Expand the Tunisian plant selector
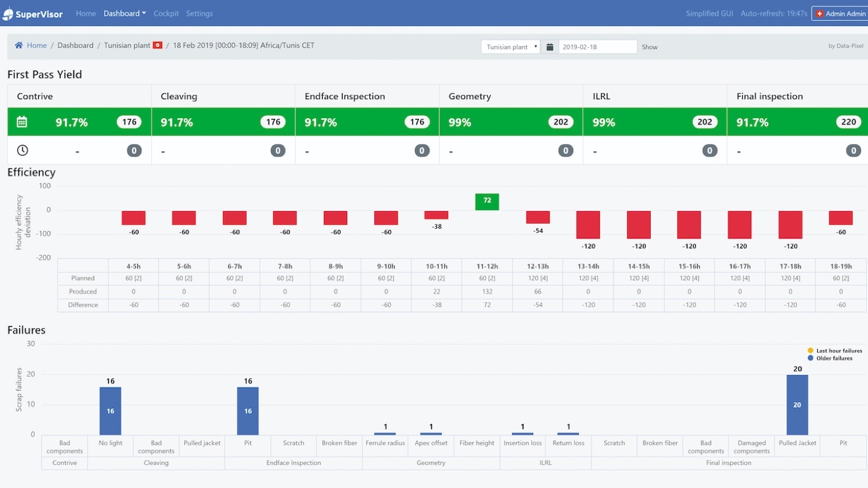 click(510, 47)
